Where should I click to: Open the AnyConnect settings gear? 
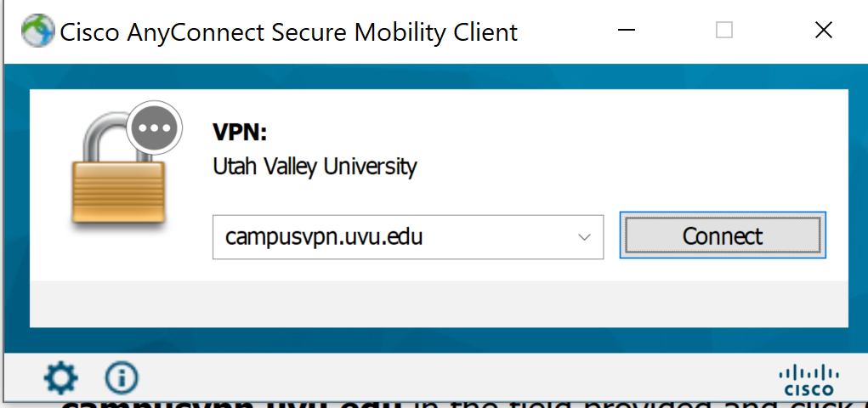[x=60, y=378]
